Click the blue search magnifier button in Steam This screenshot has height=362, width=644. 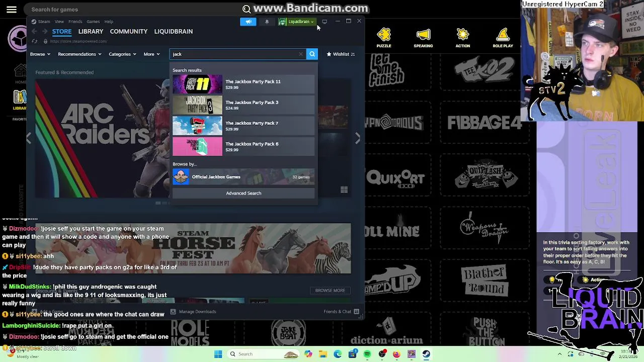(312, 54)
